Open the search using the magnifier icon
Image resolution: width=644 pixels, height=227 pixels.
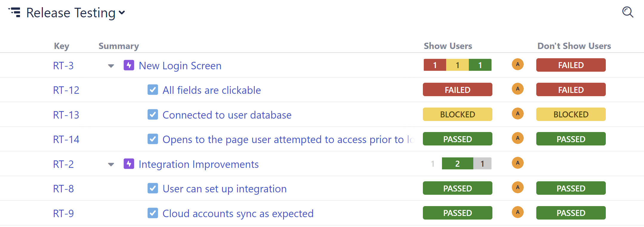pos(627,12)
